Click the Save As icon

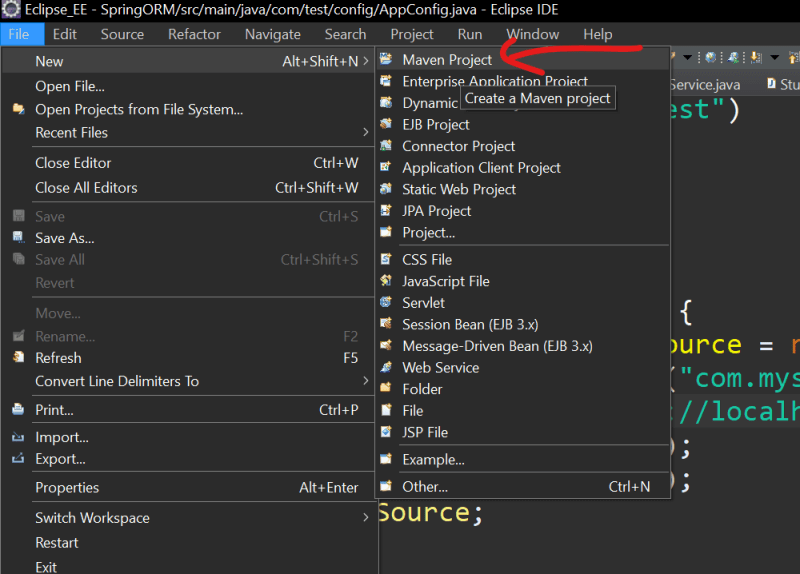click(18, 237)
